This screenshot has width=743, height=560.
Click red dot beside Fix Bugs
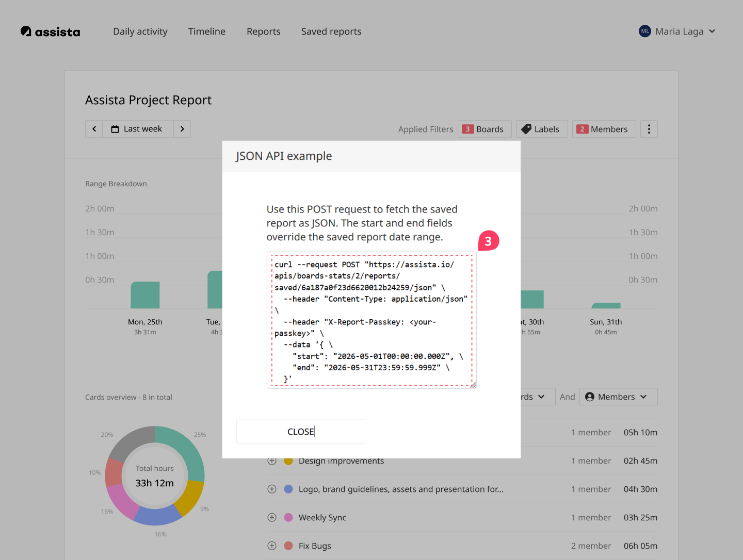(288, 546)
